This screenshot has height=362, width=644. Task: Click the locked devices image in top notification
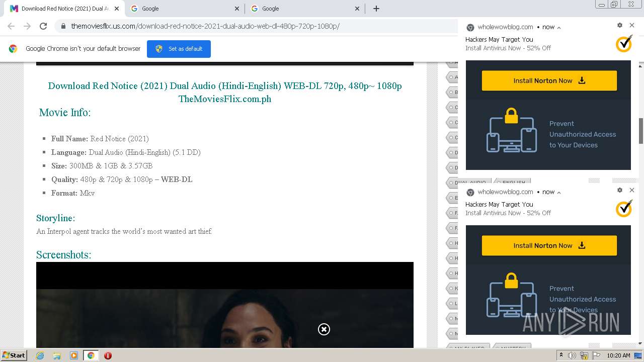(512, 130)
